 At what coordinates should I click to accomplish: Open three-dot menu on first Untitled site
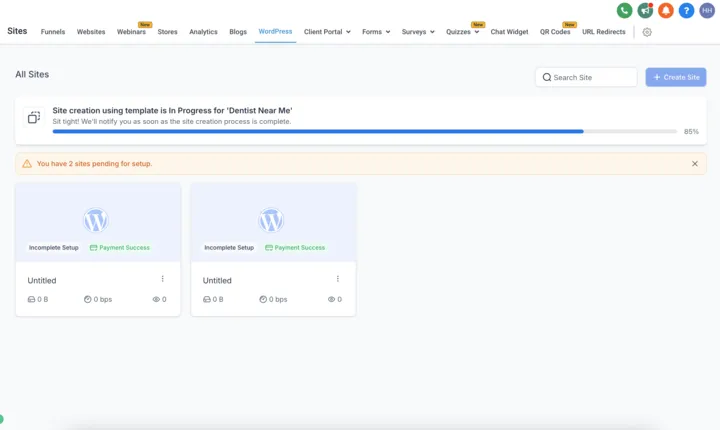[x=163, y=279]
